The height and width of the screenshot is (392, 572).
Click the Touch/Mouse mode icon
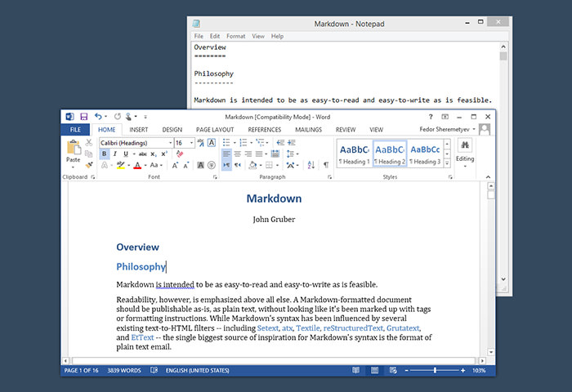[128, 117]
